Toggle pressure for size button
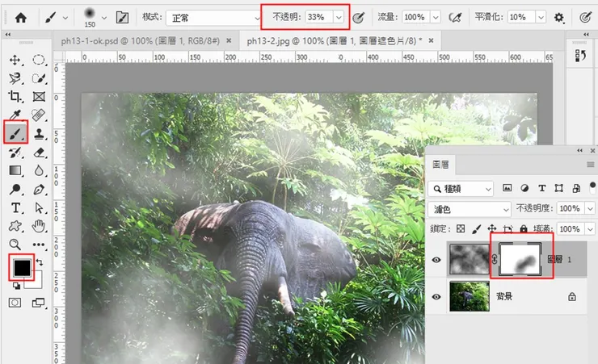This screenshot has height=364, width=598. pos(585,18)
